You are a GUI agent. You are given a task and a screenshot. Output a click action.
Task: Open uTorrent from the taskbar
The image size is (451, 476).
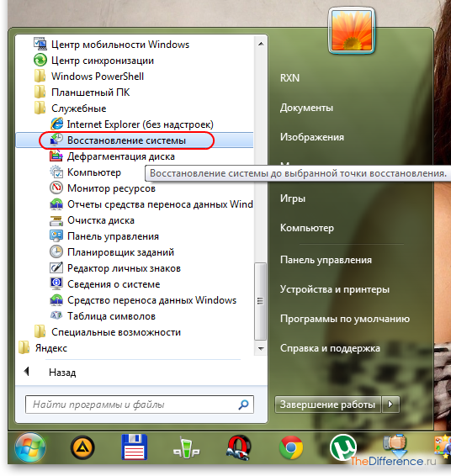[343, 447]
